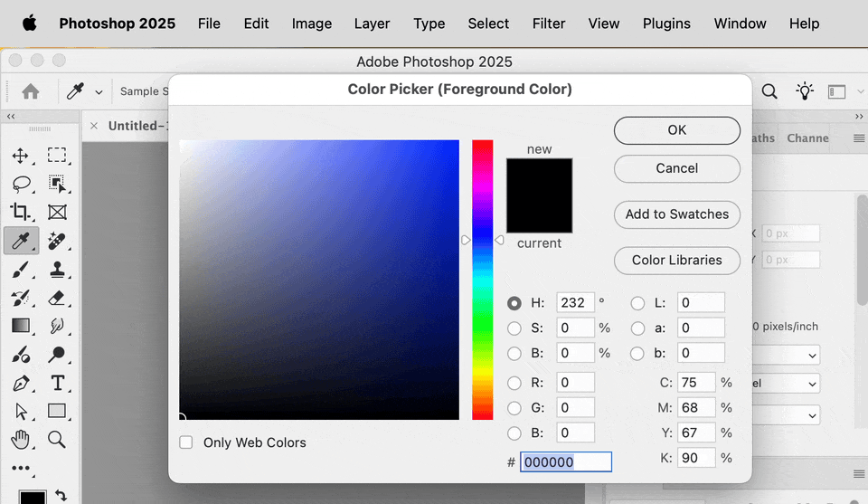Swap foreground and background colors
The image size is (868, 504).
[61, 496]
